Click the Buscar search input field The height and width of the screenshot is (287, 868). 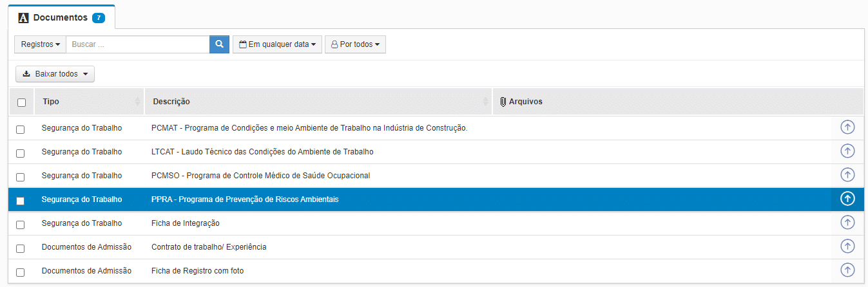[x=137, y=44]
